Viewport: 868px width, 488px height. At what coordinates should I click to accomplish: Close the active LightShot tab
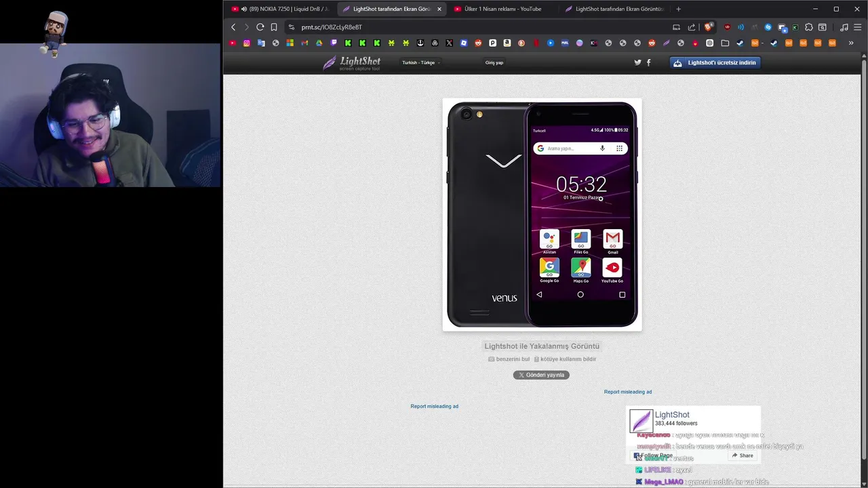coord(439,9)
